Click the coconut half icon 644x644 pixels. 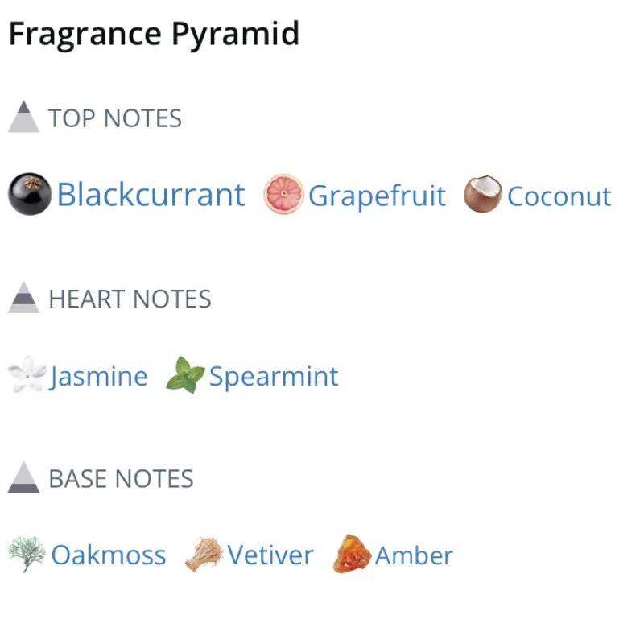[x=482, y=196]
